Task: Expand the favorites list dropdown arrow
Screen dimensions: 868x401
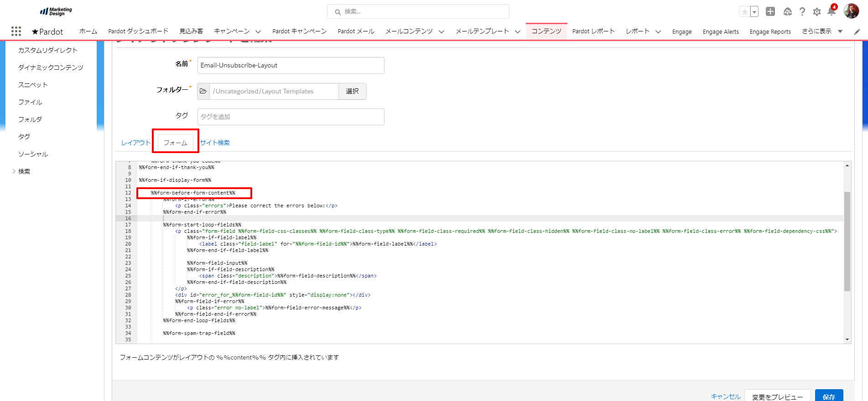Action: pos(754,12)
